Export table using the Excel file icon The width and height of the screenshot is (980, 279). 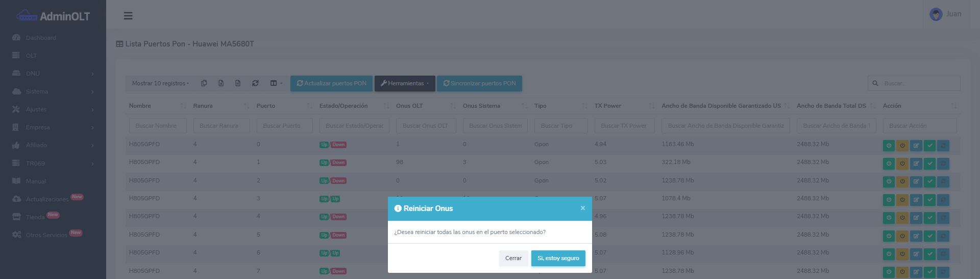pos(221,83)
